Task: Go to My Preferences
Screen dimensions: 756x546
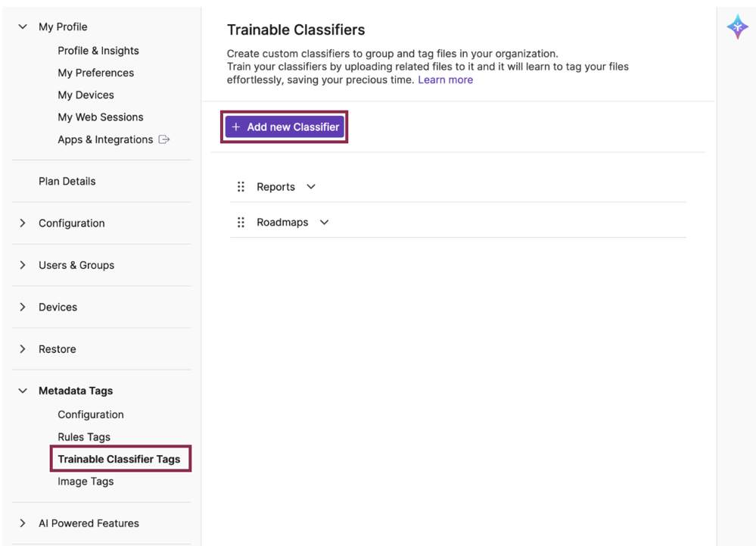Action: coord(96,73)
